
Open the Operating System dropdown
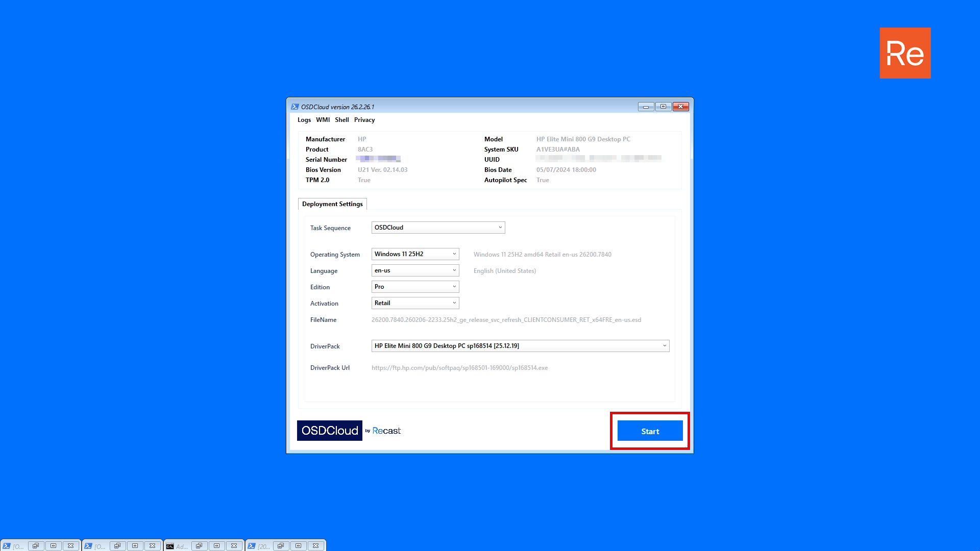coord(454,254)
